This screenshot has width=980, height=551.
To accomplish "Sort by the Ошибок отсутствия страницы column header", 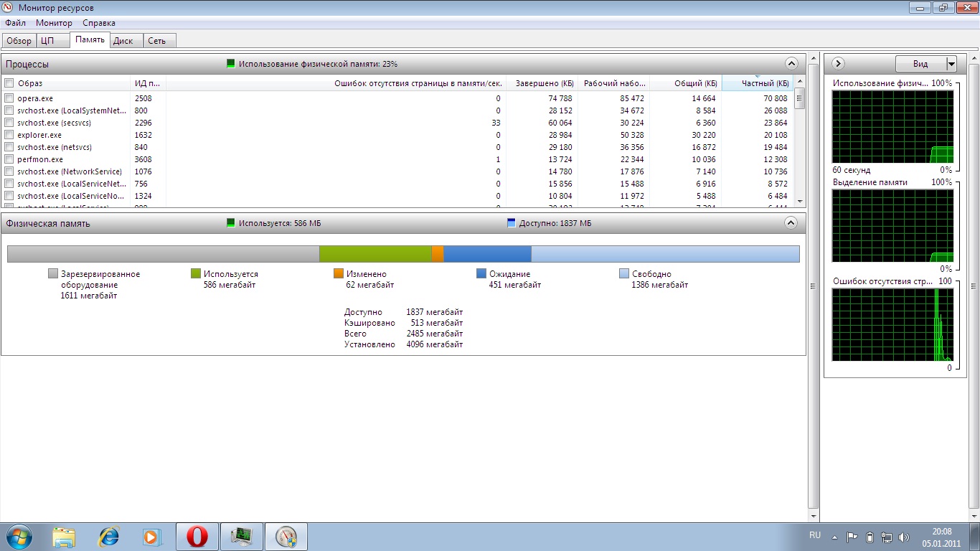I will [336, 83].
